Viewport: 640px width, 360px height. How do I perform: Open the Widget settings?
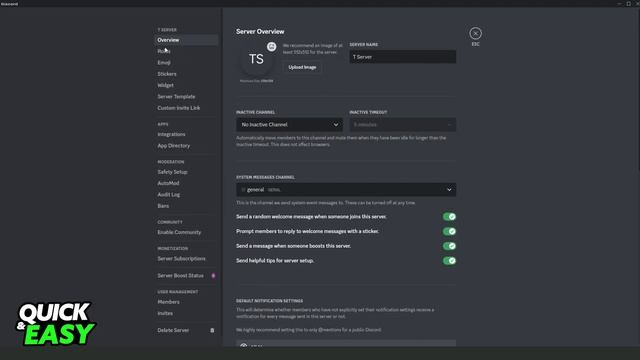pyautogui.click(x=187, y=85)
